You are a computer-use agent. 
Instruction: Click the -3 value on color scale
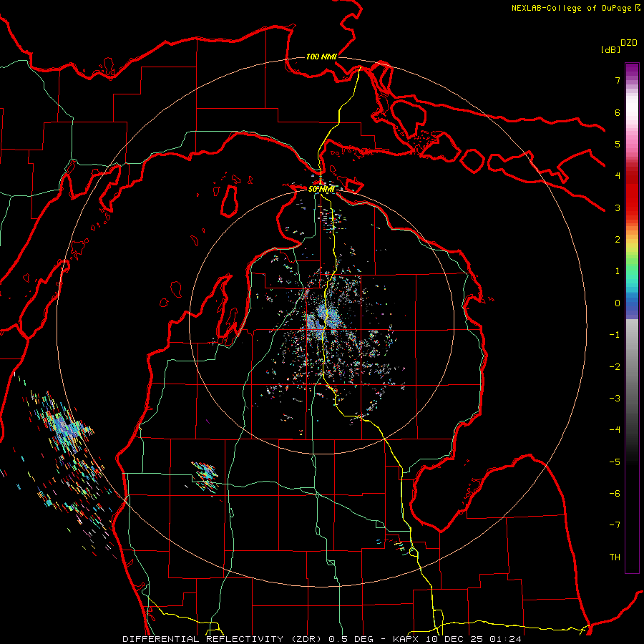[615, 399]
